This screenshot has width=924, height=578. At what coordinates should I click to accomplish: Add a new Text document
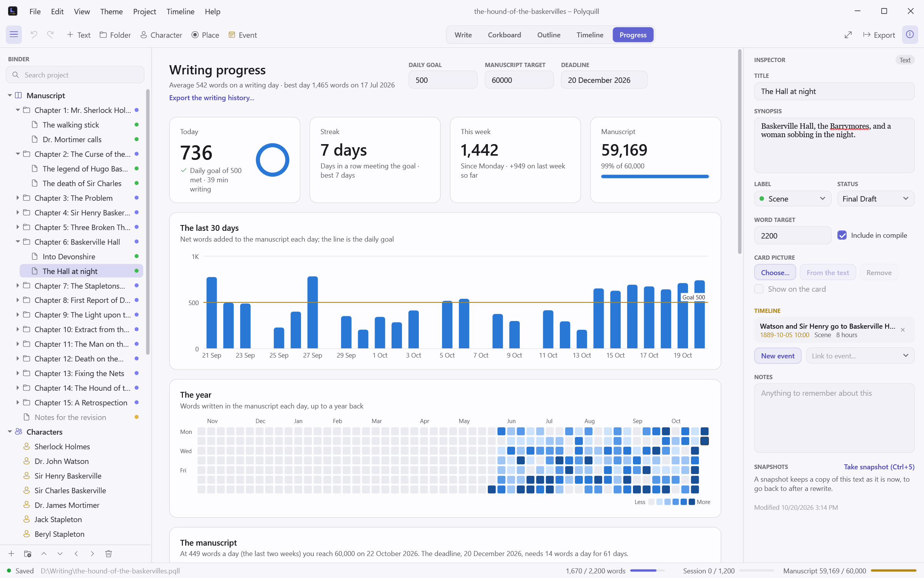click(79, 35)
